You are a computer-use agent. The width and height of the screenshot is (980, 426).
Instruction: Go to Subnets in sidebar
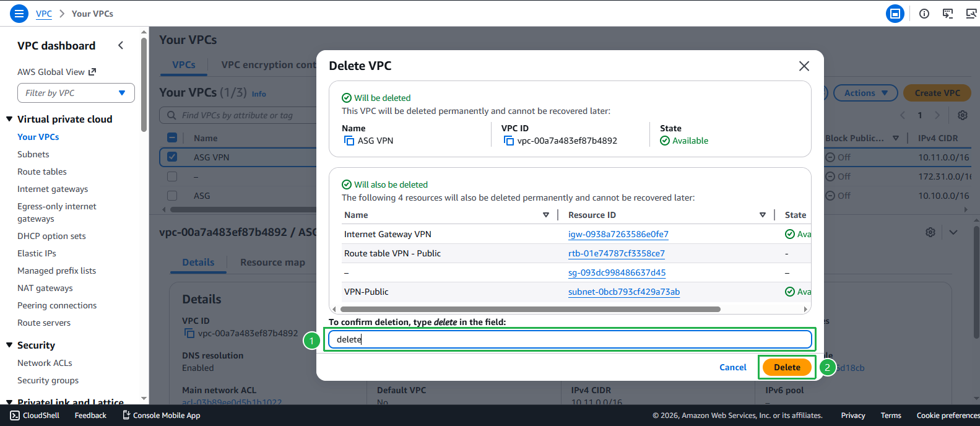click(x=33, y=154)
